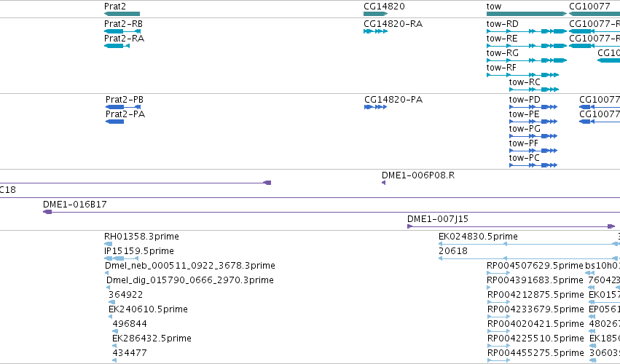Select the EK024830.5prime EST label
This screenshot has height=364, width=620.
[x=478, y=237]
